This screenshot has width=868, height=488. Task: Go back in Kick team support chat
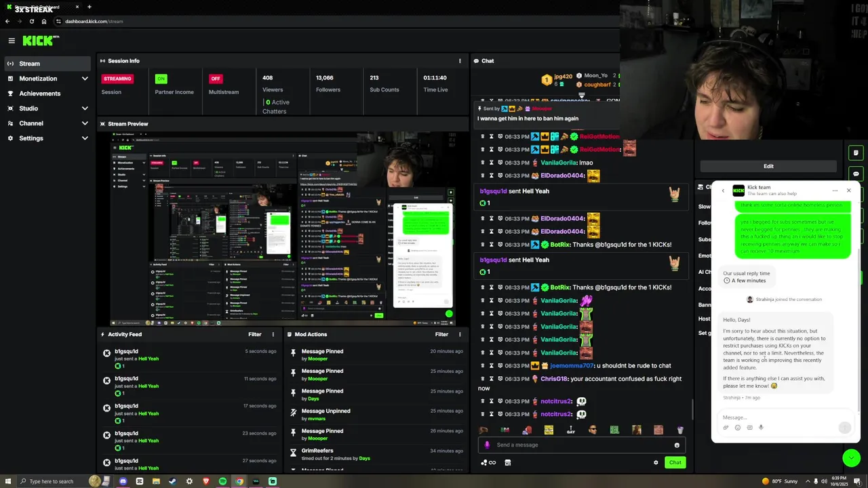click(723, 190)
